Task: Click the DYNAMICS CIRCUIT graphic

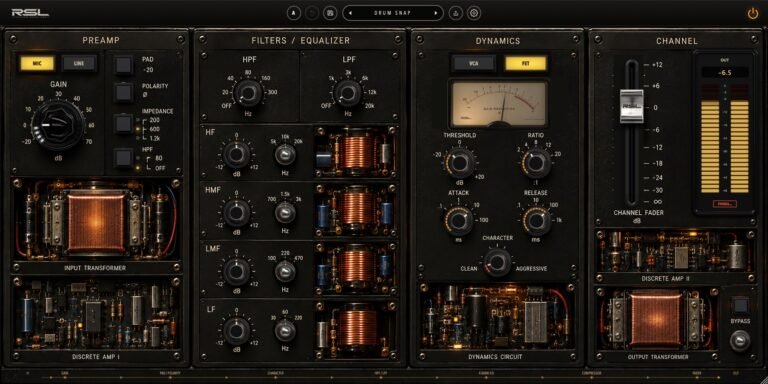Action: click(497, 315)
